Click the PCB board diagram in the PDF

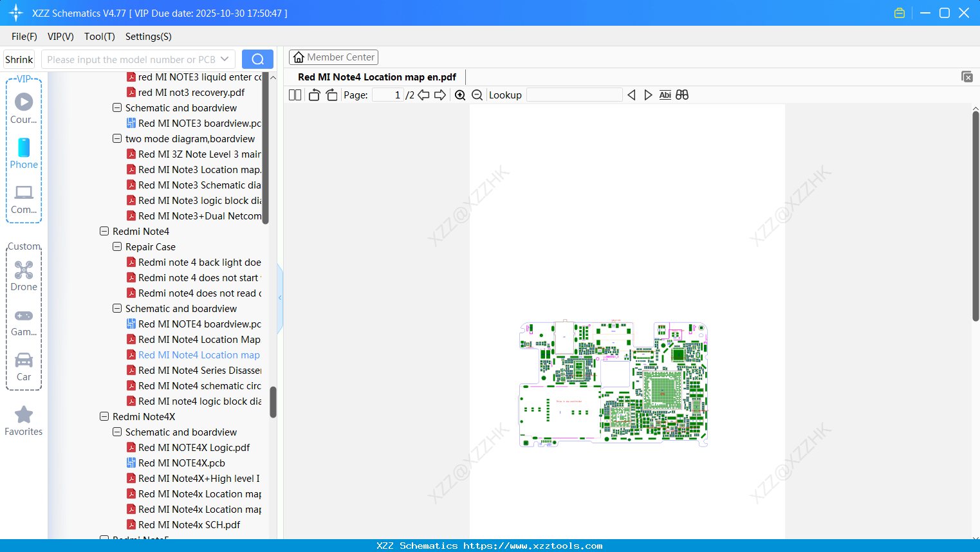pyautogui.click(x=613, y=383)
